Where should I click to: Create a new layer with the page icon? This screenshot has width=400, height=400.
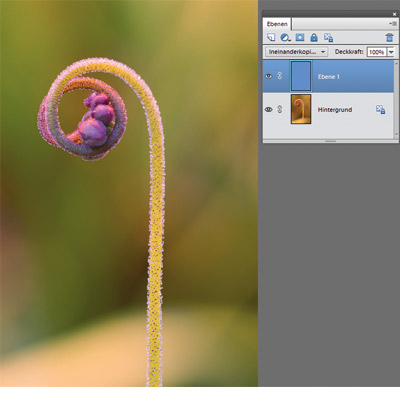[x=271, y=37]
